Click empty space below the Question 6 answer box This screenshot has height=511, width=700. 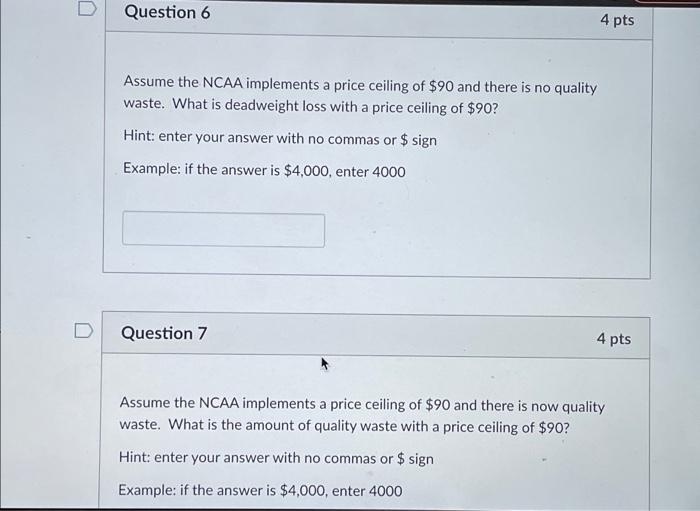375,261
